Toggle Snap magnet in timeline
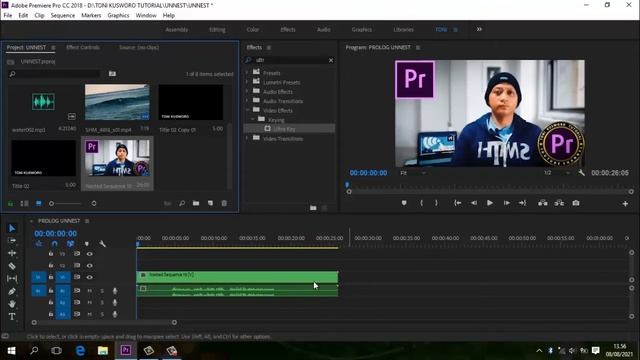Screen dimensions: 640x360 (x=55, y=244)
